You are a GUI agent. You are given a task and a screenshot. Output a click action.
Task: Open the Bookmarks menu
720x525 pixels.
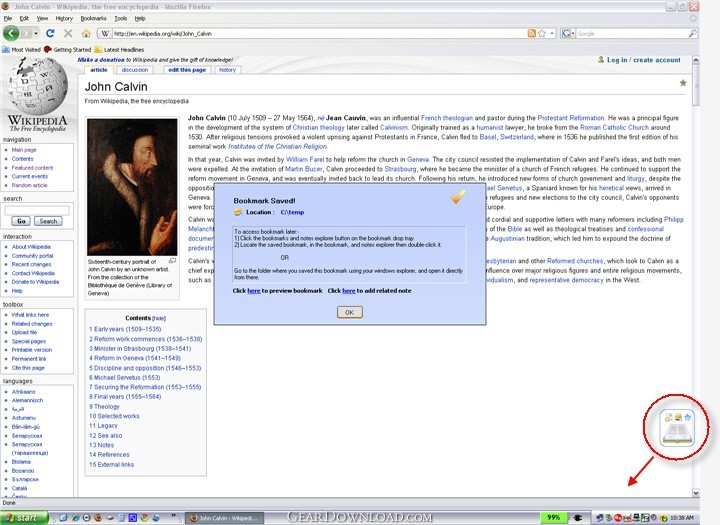pyautogui.click(x=93, y=18)
